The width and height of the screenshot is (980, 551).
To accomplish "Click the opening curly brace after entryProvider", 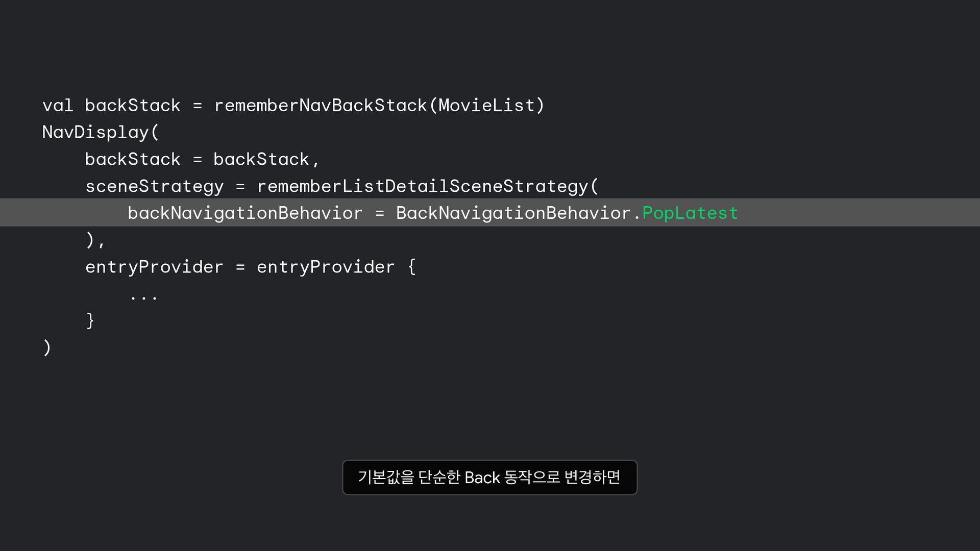I will [x=412, y=267].
